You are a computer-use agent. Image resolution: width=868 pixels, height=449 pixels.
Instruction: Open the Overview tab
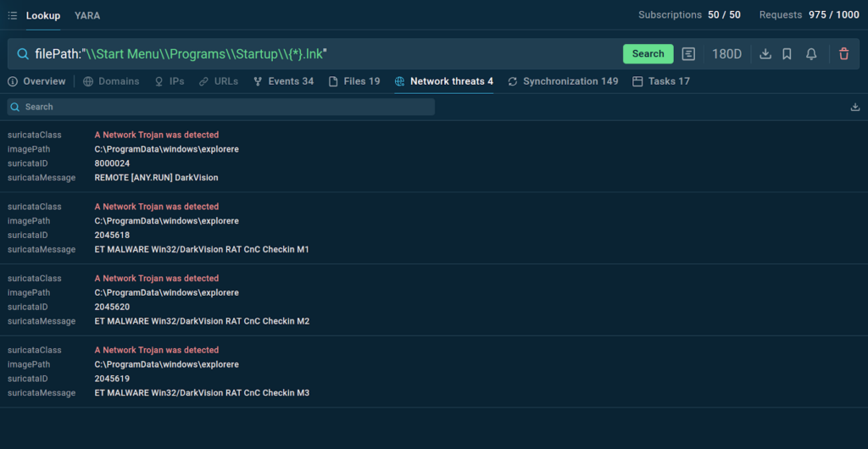37,81
